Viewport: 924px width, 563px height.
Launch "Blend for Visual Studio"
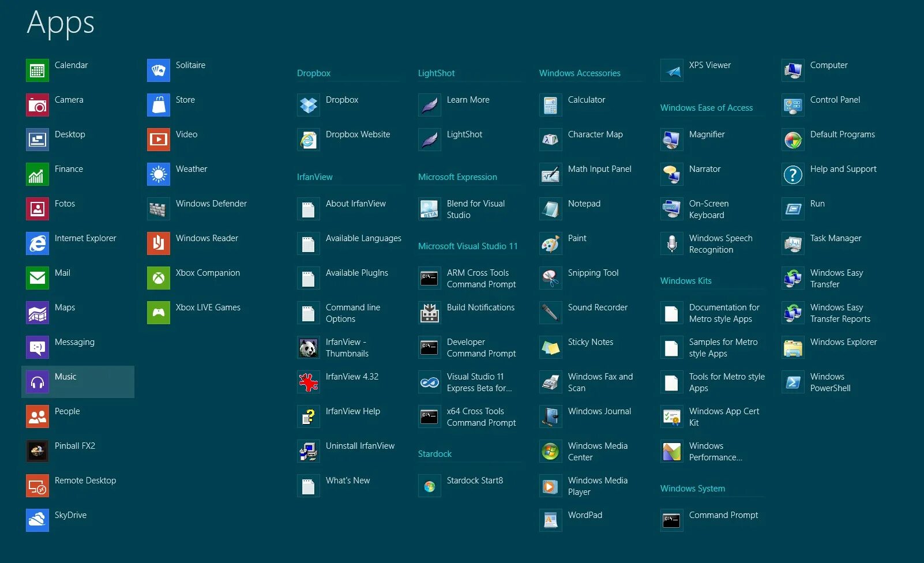pyautogui.click(x=476, y=209)
